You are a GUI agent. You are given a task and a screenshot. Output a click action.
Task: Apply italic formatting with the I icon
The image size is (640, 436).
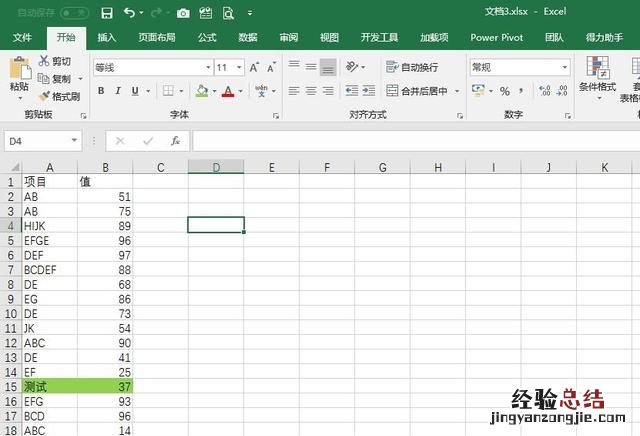[x=120, y=91]
